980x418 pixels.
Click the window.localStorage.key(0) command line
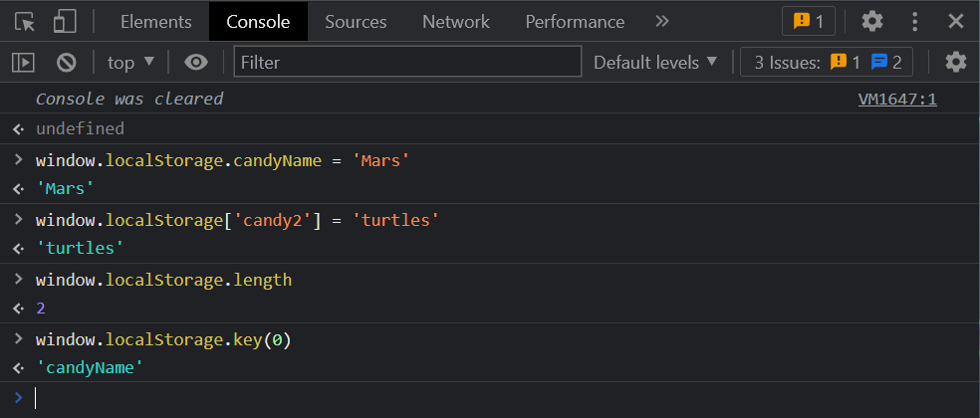tap(163, 340)
